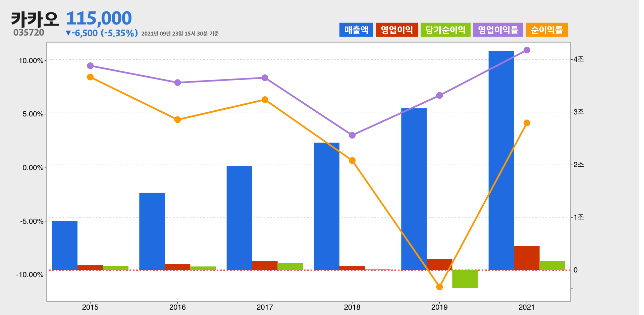Click the 2015 red operating profit bar
The image size is (644, 315).
pos(90,268)
